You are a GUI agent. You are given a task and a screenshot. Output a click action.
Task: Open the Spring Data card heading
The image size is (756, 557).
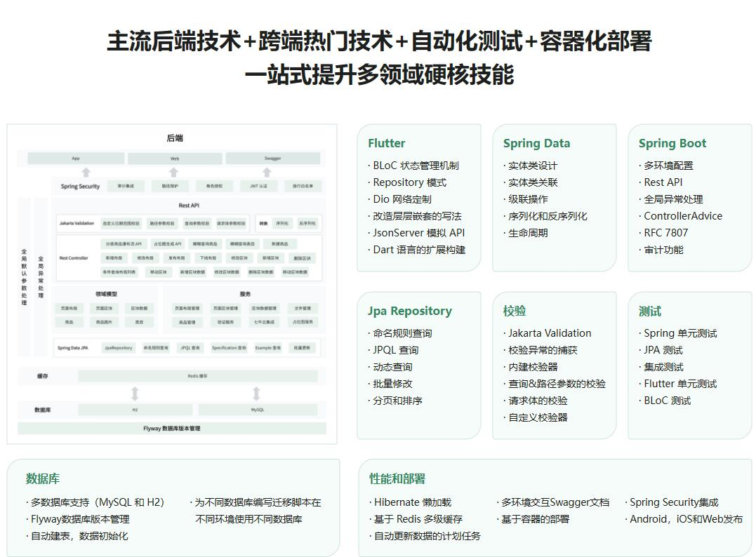pyautogui.click(x=536, y=143)
